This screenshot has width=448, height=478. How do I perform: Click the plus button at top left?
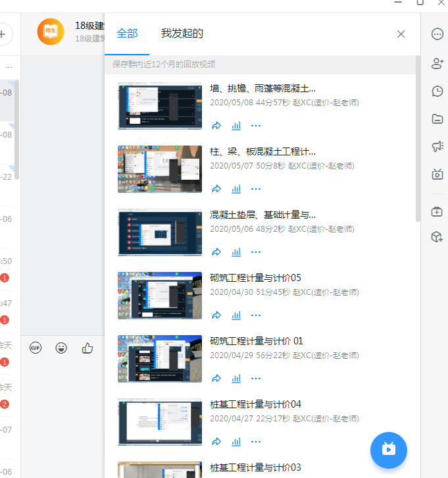3,34
